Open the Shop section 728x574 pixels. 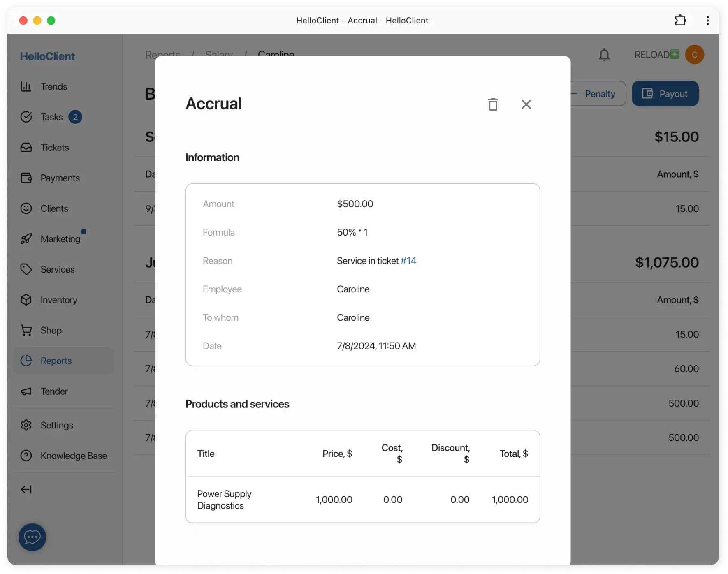click(50, 330)
